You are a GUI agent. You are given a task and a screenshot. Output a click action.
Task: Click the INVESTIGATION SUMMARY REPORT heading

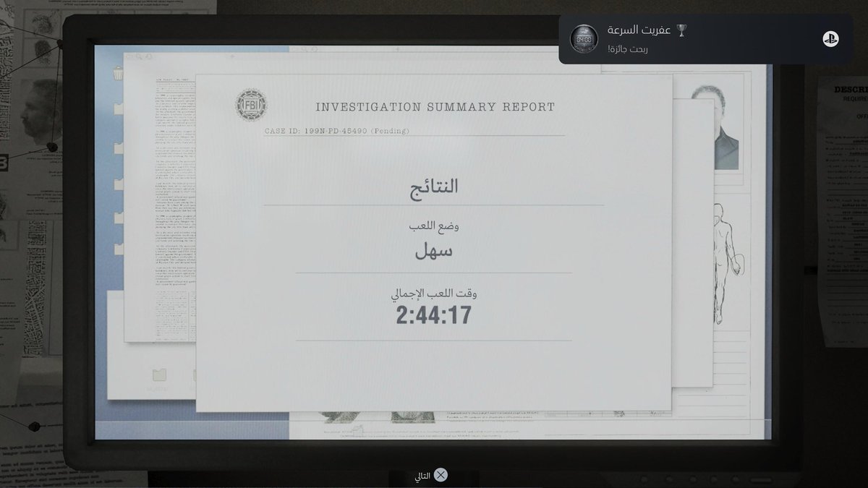[435, 107]
